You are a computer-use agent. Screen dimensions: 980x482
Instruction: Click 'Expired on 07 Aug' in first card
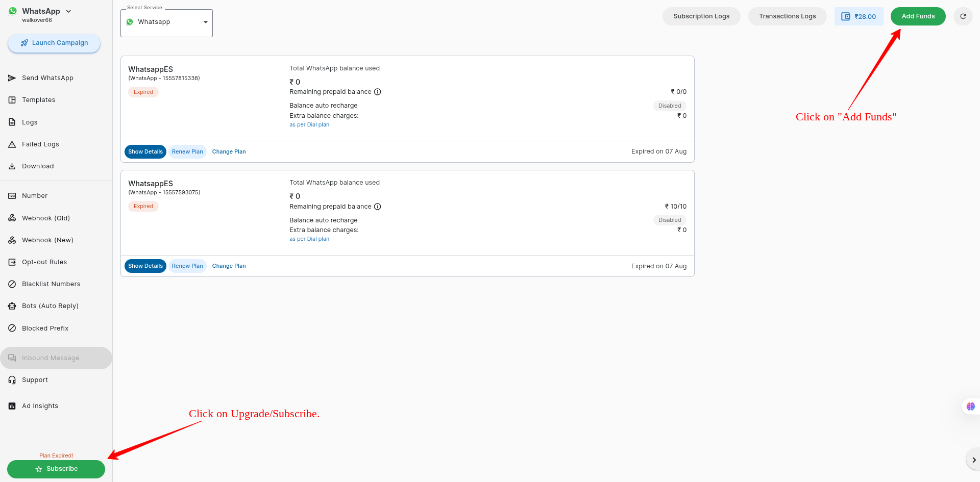point(659,151)
